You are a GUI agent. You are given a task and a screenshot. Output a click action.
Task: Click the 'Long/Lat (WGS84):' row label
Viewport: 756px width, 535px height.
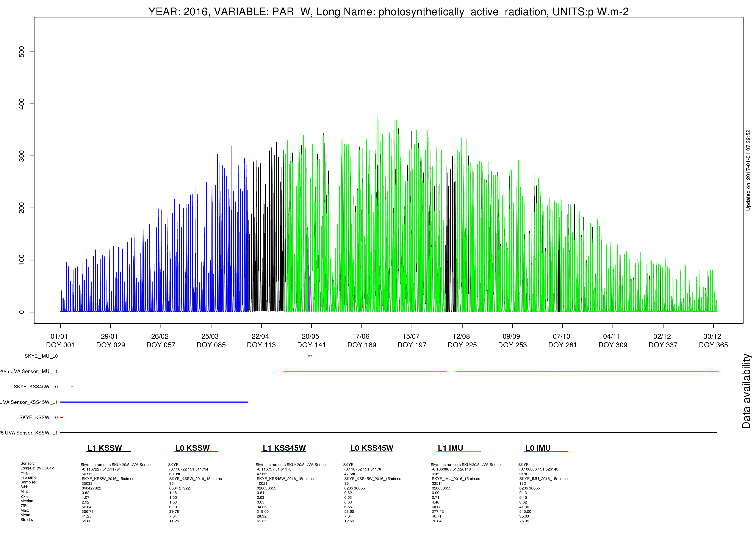point(37,468)
